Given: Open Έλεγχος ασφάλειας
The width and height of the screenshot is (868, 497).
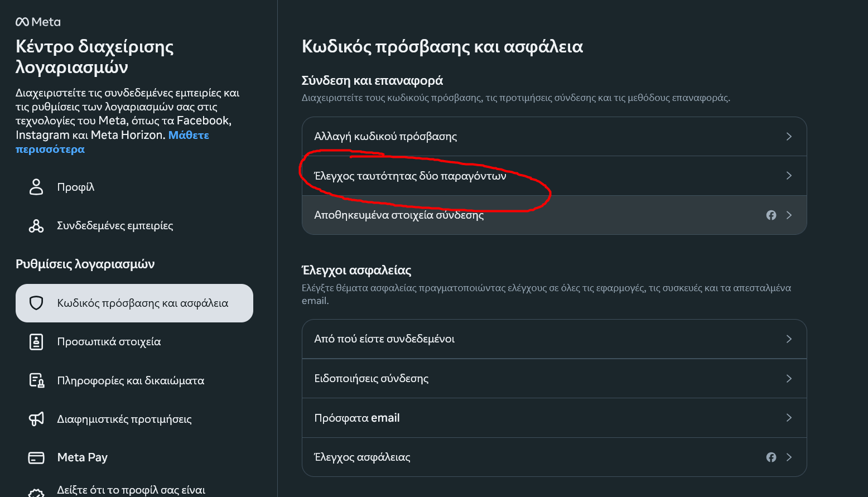Looking at the screenshot, I should tap(554, 457).
